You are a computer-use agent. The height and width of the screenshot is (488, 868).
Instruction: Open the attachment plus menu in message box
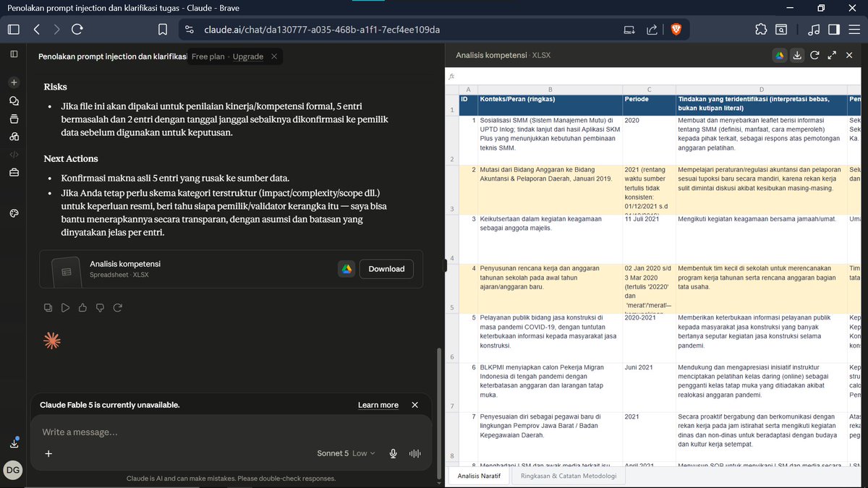pyautogui.click(x=48, y=453)
